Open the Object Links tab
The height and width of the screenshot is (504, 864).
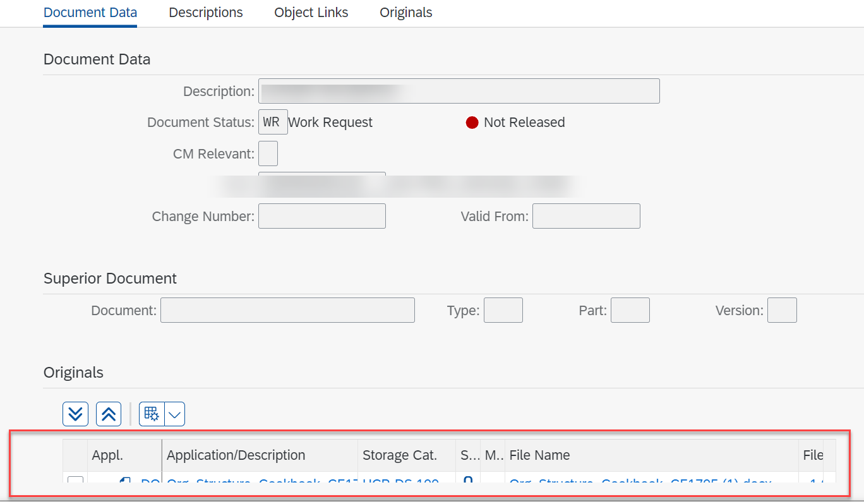311,13
